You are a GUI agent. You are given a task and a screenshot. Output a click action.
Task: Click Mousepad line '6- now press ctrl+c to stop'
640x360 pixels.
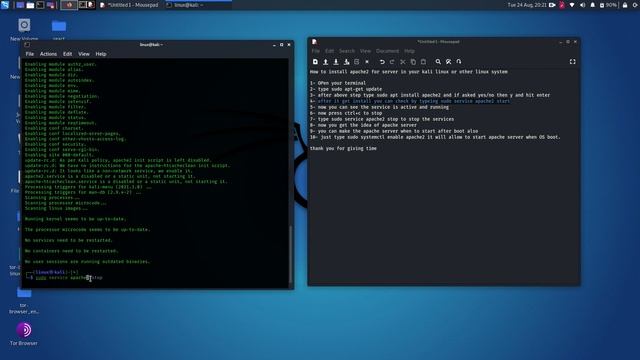click(346, 113)
